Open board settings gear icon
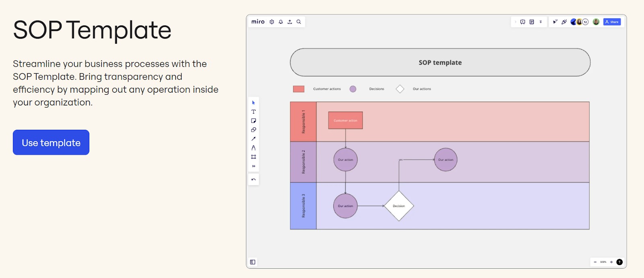The width and height of the screenshot is (644, 278). click(x=272, y=22)
